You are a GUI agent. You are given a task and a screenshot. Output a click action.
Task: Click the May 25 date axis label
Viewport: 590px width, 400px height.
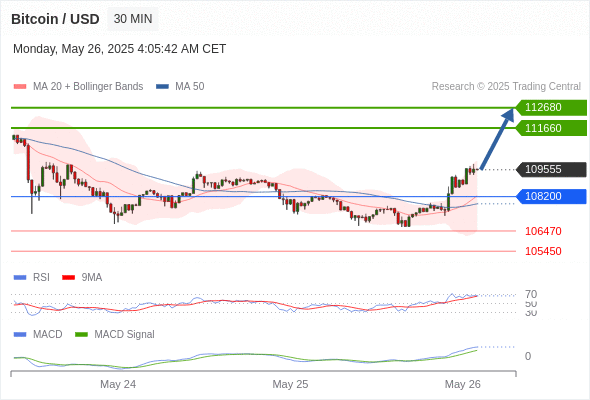(290, 384)
